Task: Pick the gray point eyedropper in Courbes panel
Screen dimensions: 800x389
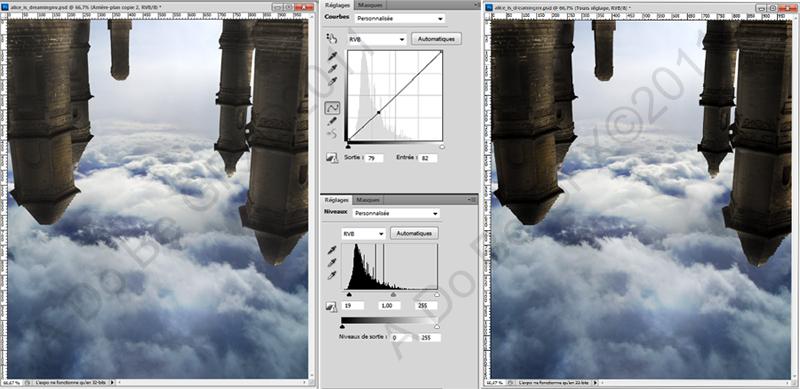Action: tap(332, 68)
